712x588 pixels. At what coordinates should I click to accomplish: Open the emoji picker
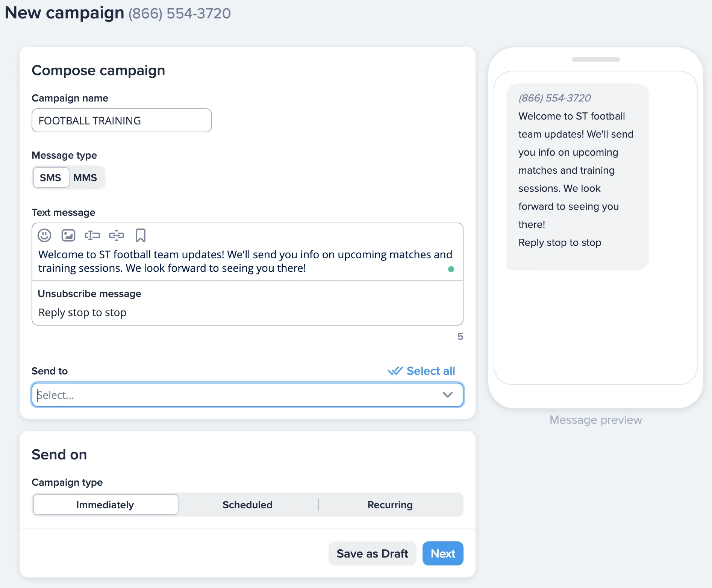(x=44, y=235)
